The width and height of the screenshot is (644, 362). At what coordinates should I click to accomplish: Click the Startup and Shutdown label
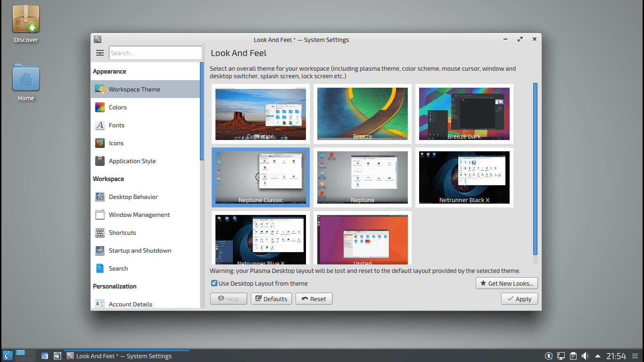coord(140,250)
